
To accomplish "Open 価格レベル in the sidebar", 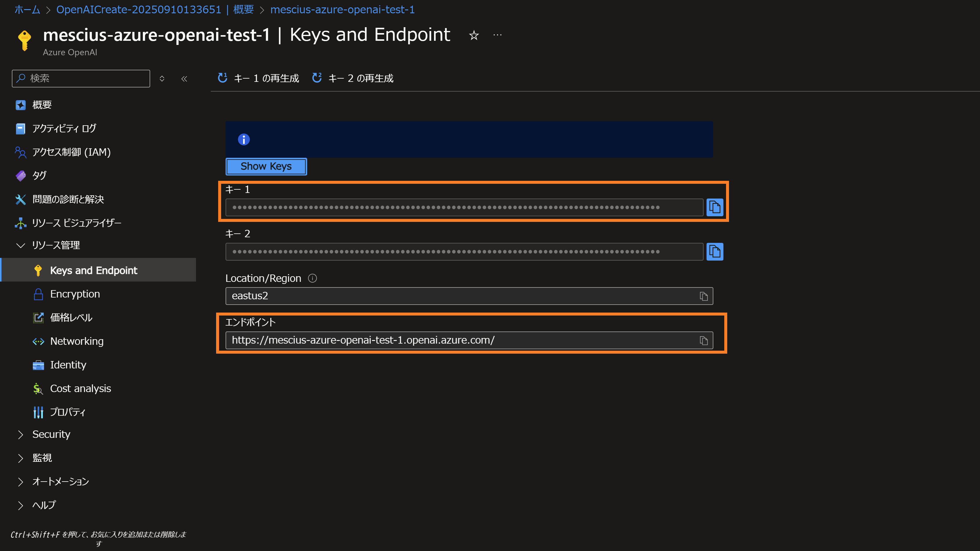I will pos(98,318).
